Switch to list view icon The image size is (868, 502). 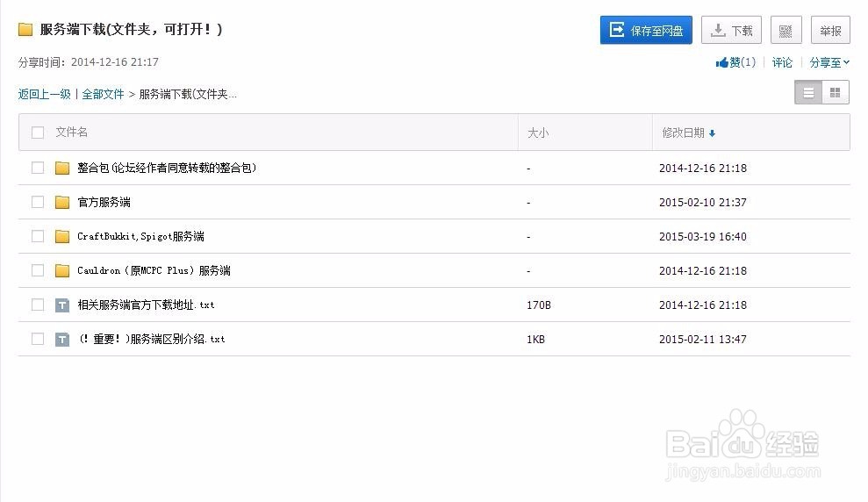[808, 92]
